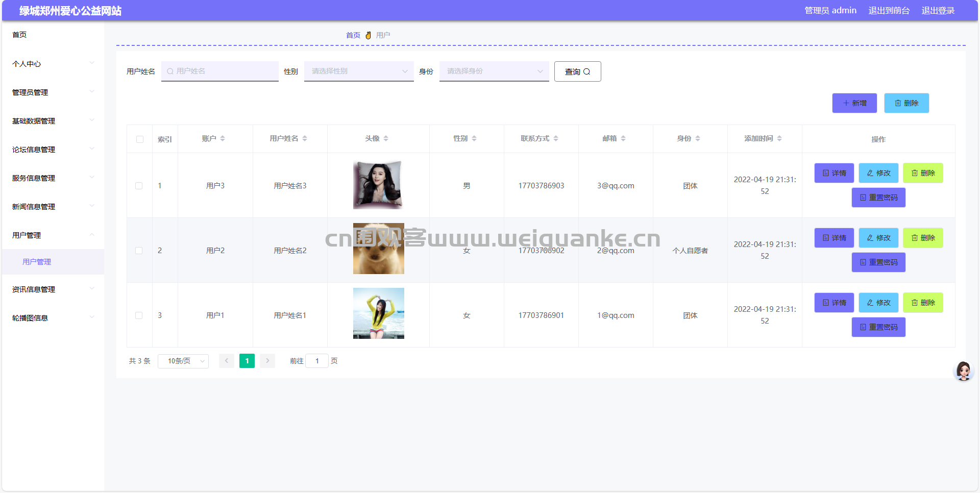980x493 pixels.
Task: Click the previous page arrow
Action: [x=227, y=361]
